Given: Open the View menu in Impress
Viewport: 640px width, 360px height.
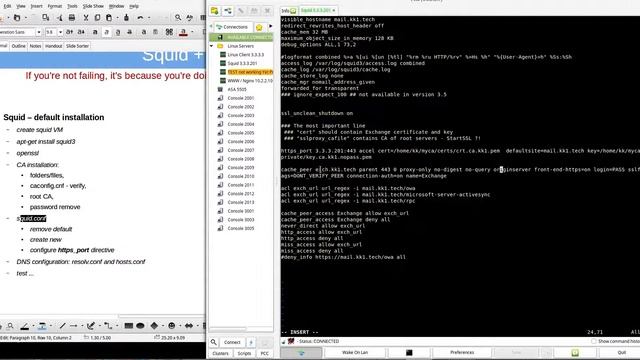Looking at the screenshot, I should click(21, 6).
